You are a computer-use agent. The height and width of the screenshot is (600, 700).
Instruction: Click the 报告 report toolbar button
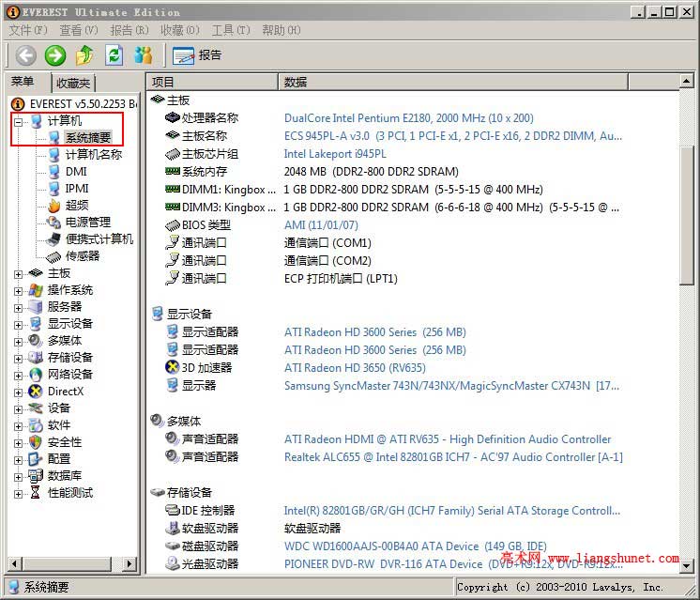[197, 55]
